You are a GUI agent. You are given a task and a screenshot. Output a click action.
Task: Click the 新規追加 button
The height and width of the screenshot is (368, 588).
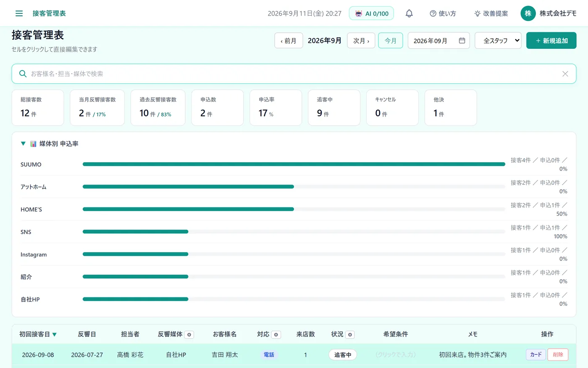[x=551, y=40]
